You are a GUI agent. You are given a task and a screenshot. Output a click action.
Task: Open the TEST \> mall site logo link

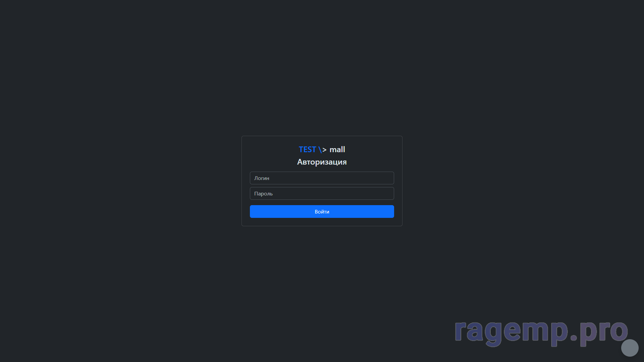[x=322, y=149]
